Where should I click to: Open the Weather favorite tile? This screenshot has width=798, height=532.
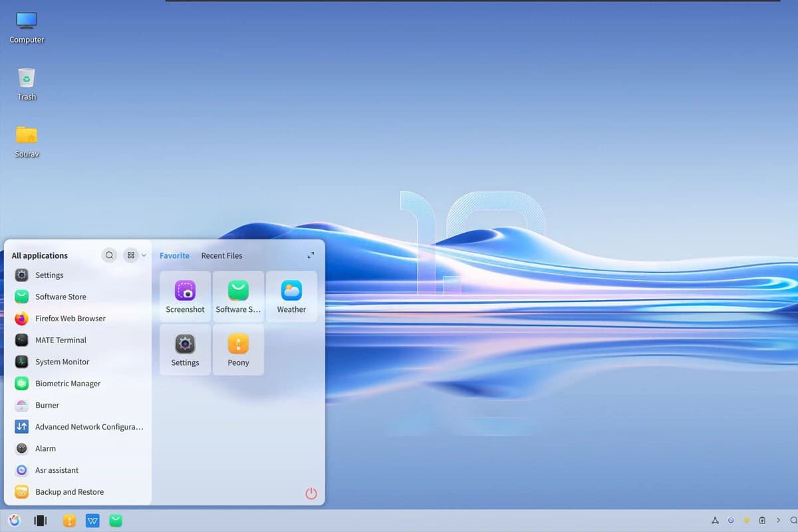[x=291, y=297]
